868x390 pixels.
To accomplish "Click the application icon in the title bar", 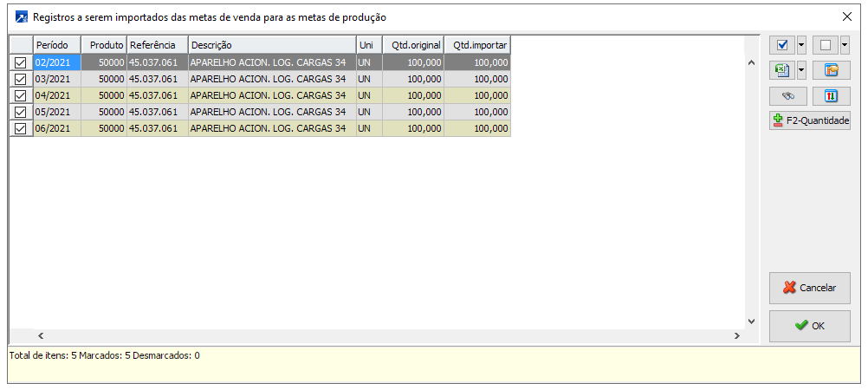I will [22, 17].
